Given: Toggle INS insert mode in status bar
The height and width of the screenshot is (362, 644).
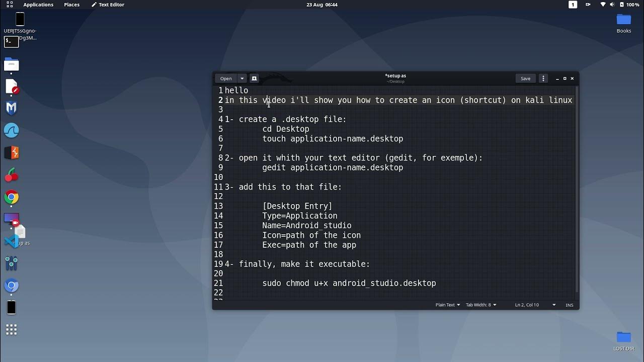Looking at the screenshot, I should (570, 305).
